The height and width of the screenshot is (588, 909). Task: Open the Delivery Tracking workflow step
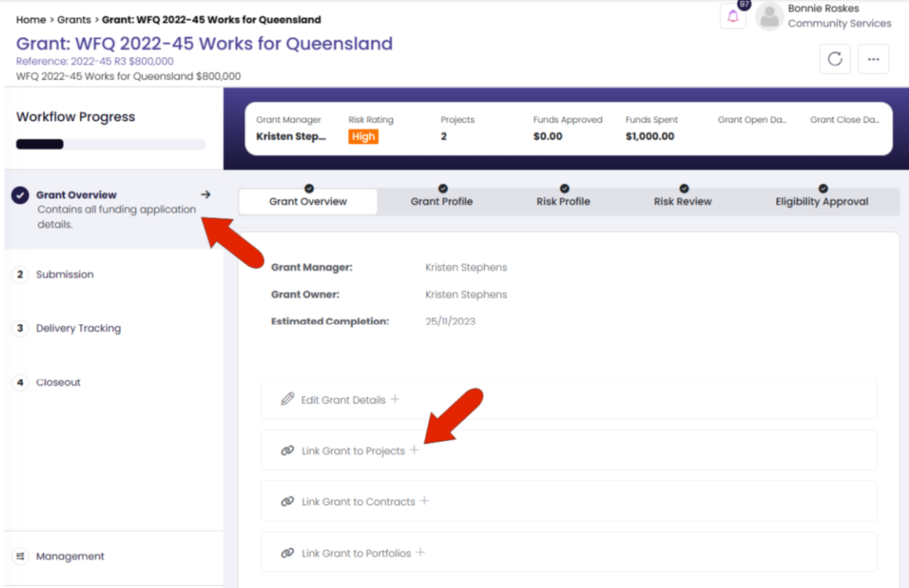point(78,328)
